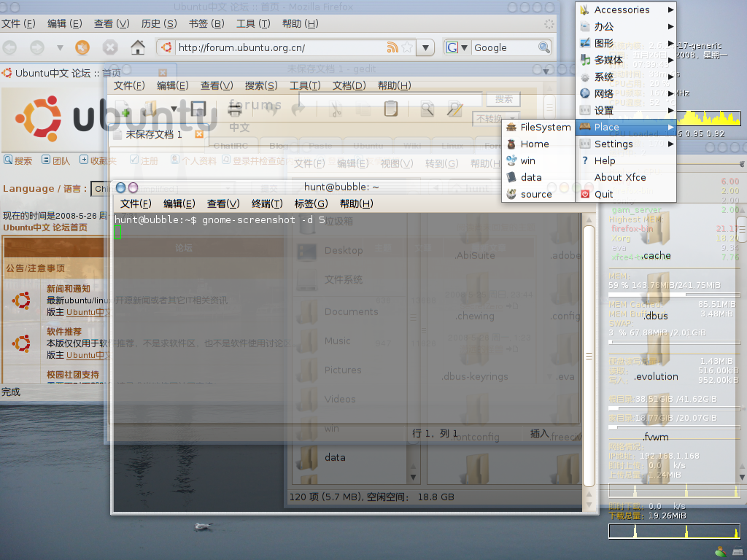This screenshot has height=560, width=747.
Task: Bookmark this page with the star icon
Action: 407,47
